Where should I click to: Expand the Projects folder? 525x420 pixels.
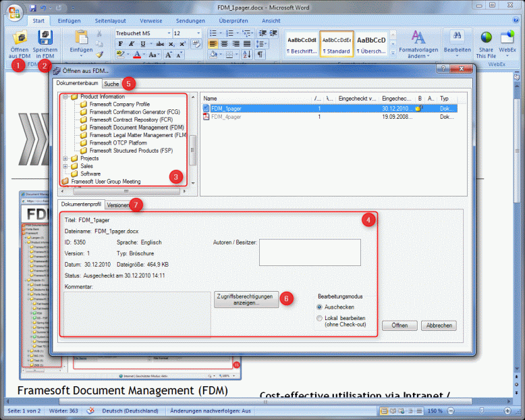click(65, 159)
